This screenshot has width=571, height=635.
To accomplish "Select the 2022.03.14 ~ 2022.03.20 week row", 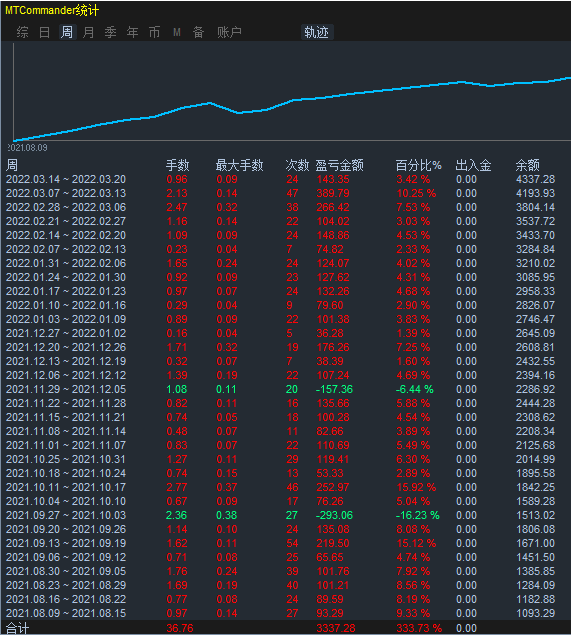I will pyautogui.click(x=286, y=179).
